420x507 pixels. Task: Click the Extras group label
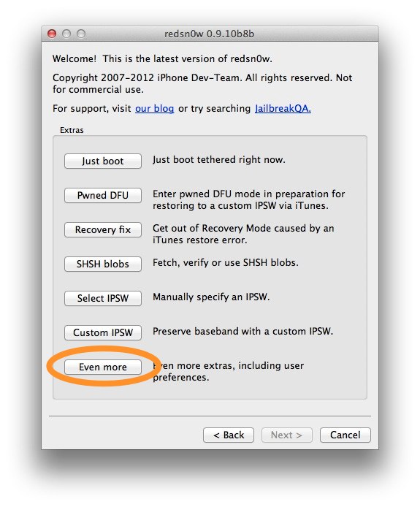pos(72,130)
